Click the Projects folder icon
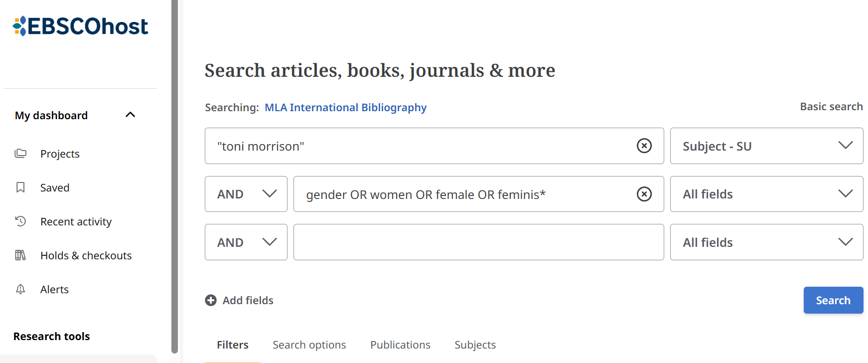The width and height of the screenshot is (868, 363). 20,154
